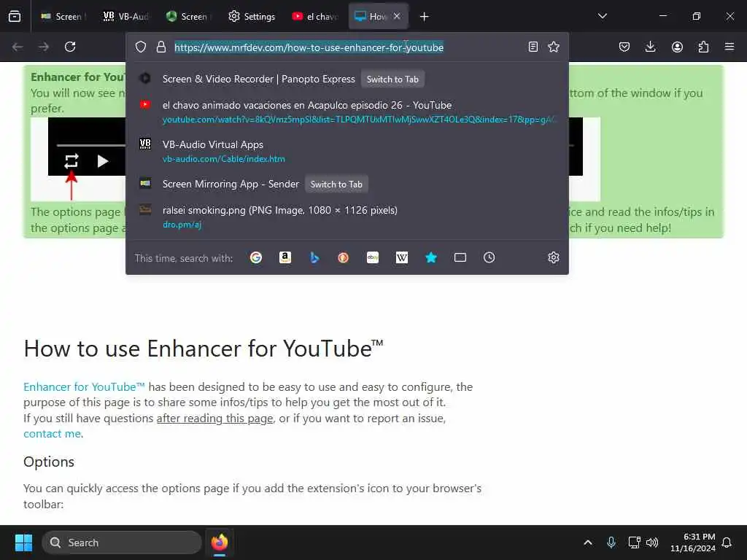Switch to the first Screen tab
Image resolution: width=747 pixels, height=560 pixels.
click(x=63, y=16)
